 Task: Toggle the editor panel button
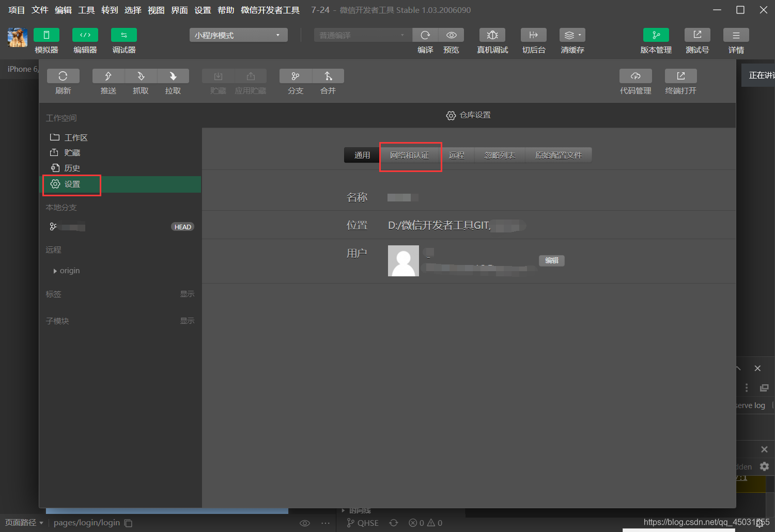coord(85,35)
